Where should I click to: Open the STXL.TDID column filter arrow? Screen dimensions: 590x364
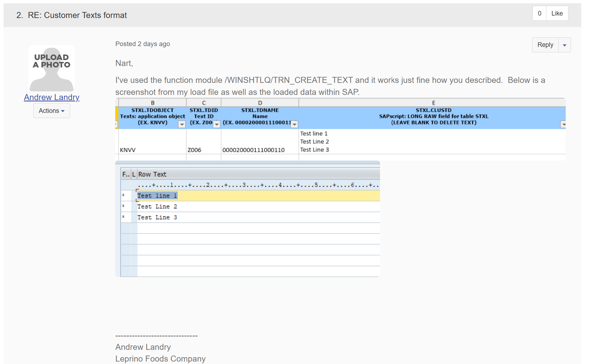pos(217,124)
